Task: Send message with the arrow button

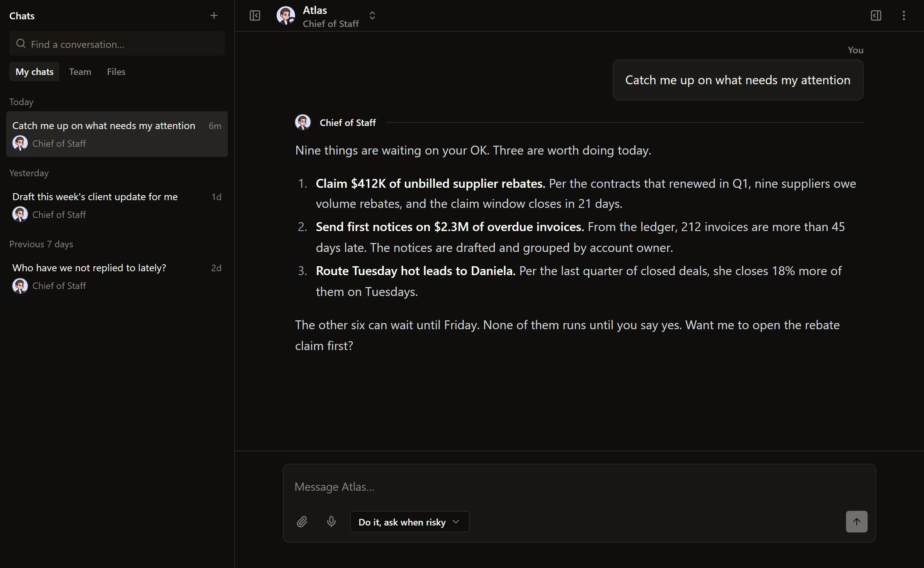Action: (x=856, y=522)
